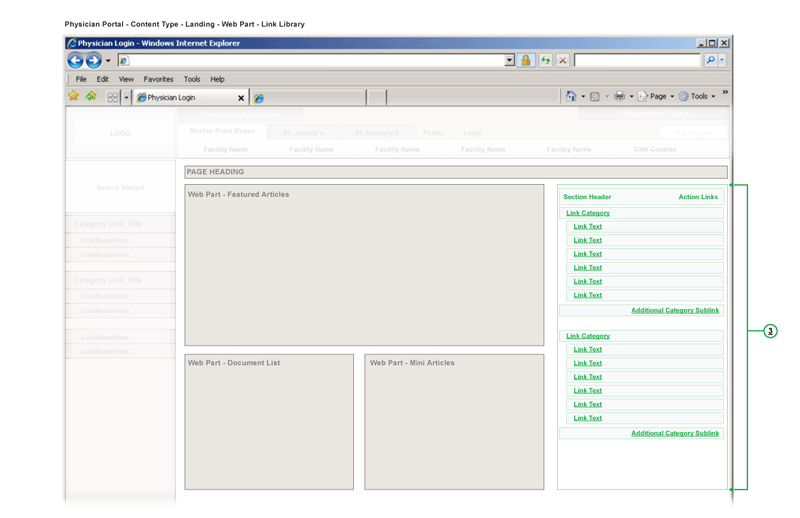Show Quick Tabs grid view icon
Screen dimensions: 800x518
pos(113,97)
